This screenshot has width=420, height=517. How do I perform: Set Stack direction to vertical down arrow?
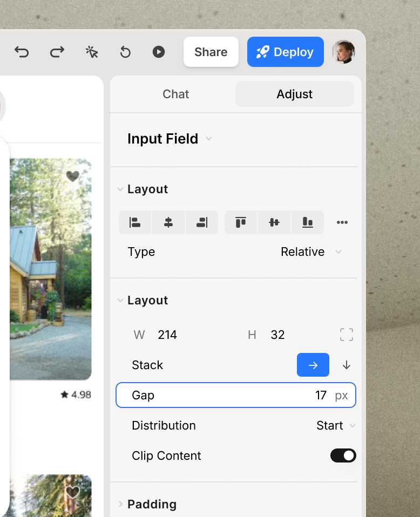[x=347, y=365]
